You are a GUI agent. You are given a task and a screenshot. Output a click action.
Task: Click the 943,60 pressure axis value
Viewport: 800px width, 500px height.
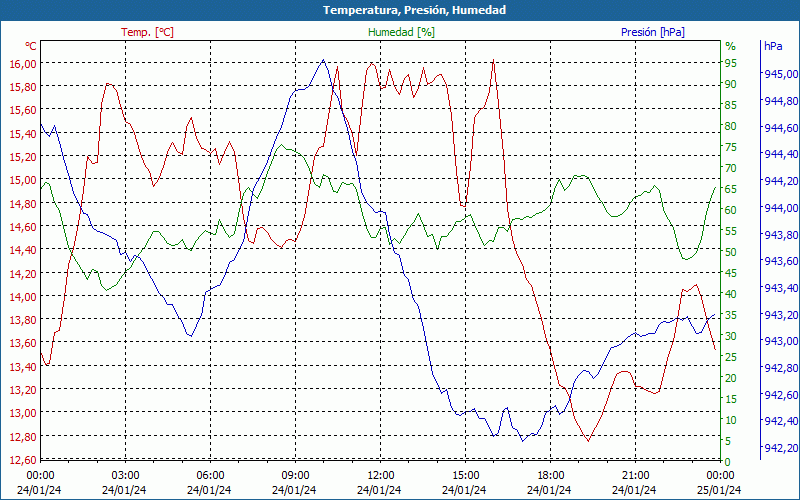coord(781,261)
